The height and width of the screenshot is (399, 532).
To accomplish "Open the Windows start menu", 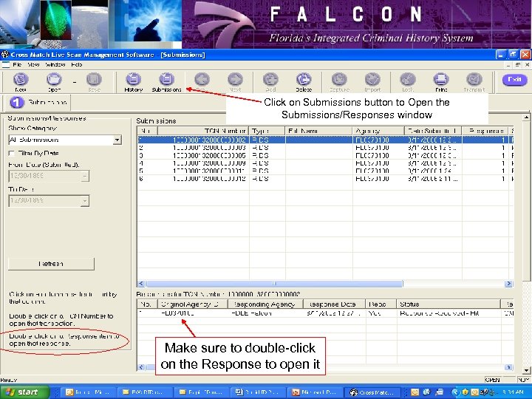I will click(x=24, y=392).
